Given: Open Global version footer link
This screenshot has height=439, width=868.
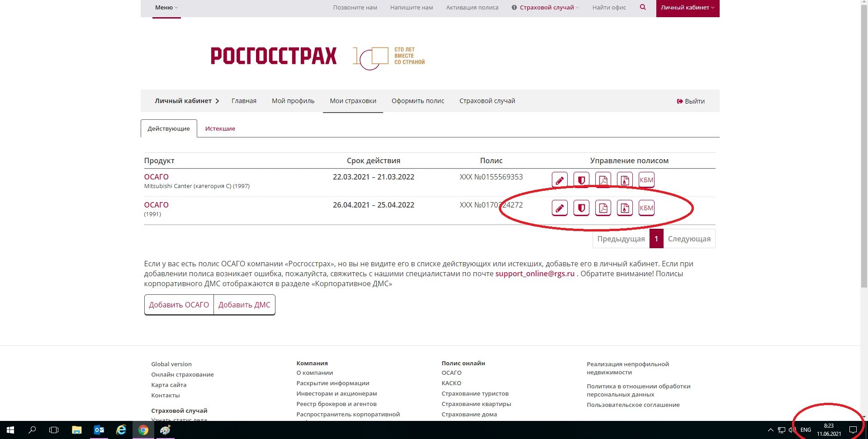Looking at the screenshot, I should pyautogui.click(x=171, y=364).
